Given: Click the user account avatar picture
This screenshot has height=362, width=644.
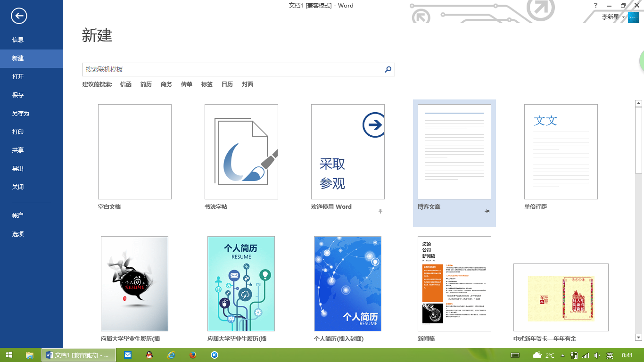Looking at the screenshot, I should point(633,17).
